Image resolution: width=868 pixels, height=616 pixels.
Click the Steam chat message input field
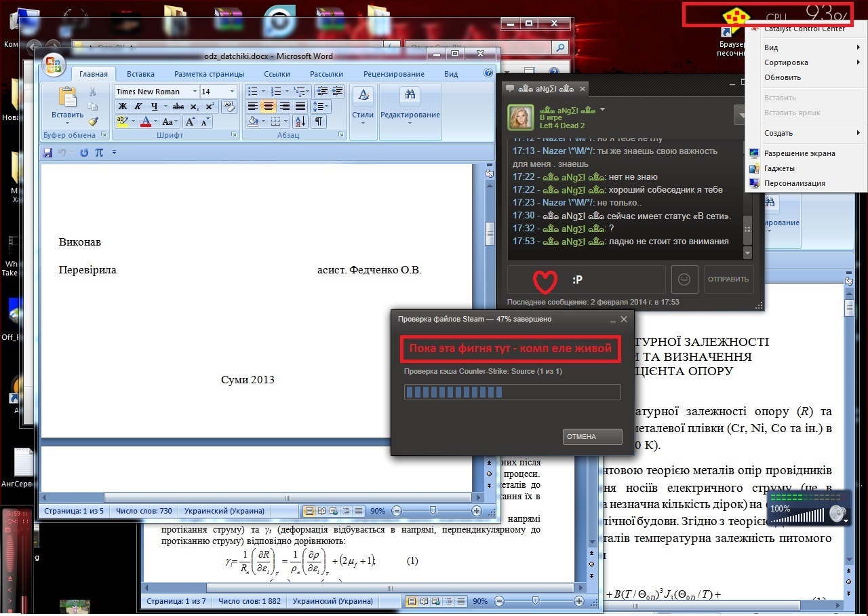[x=586, y=279]
